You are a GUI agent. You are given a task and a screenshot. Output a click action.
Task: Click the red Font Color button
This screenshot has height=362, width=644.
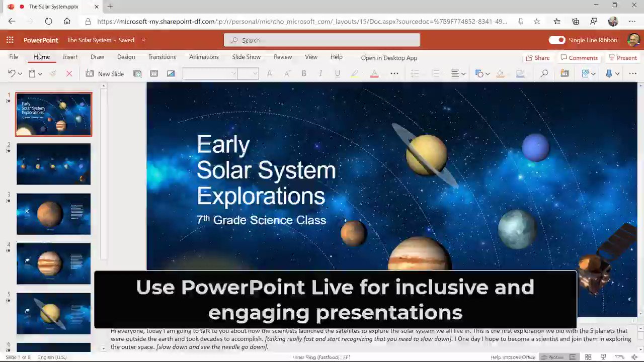point(374,73)
